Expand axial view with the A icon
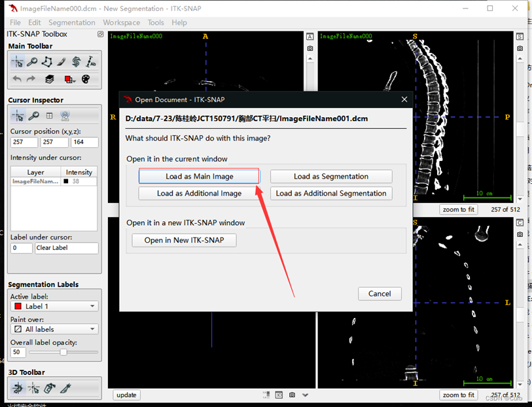This screenshot has height=407, width=532. click(310, 37)
